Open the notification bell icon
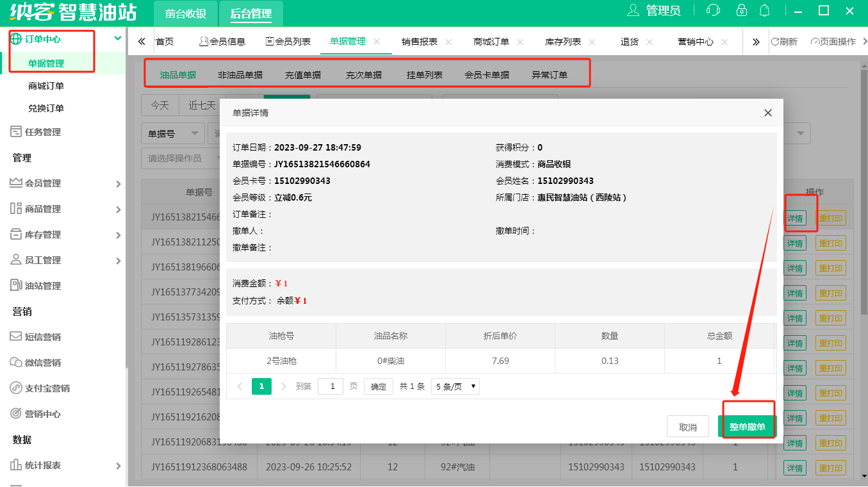The height and width of the screenshot is (487, 868). (764, 11)
